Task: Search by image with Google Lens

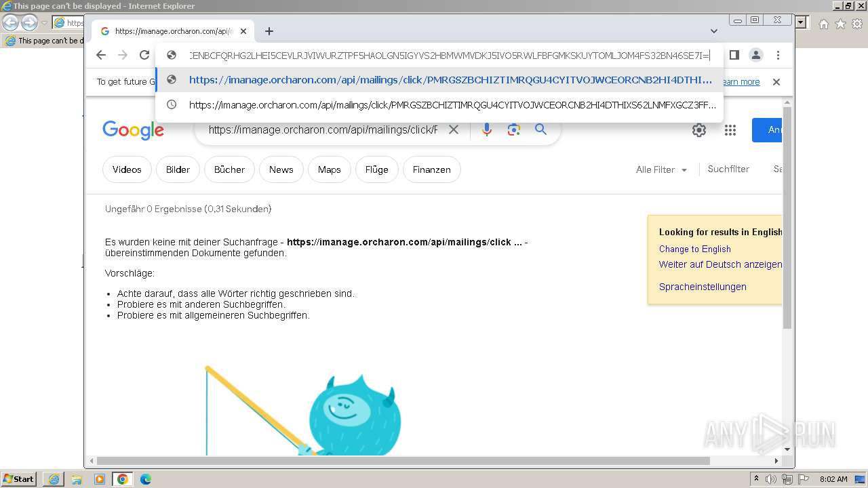Action: [513, 129]
